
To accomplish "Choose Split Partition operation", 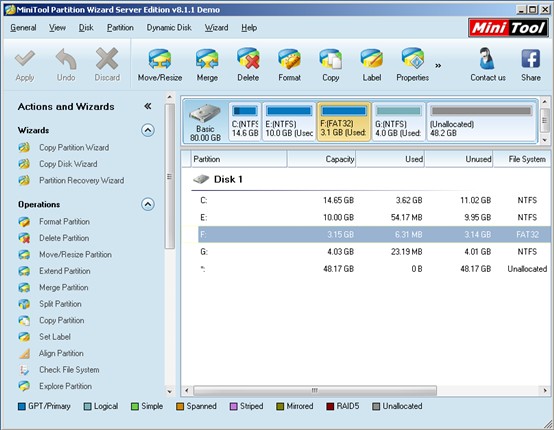I will click(x=60, y=304).
